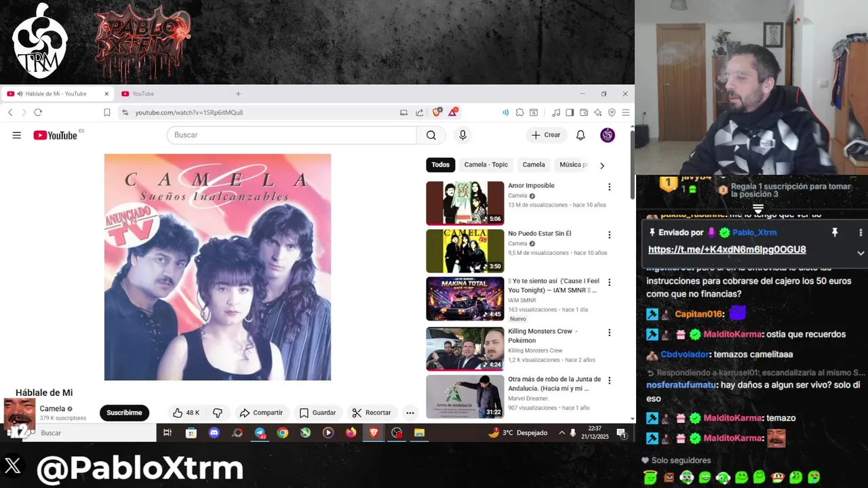Open taskbar clock showing 22:37
The image size is (868, 488).
(595, 432)
